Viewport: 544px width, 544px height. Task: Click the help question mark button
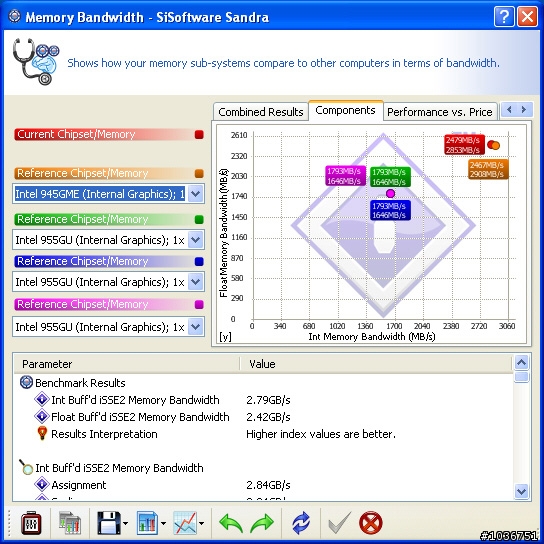504,16
